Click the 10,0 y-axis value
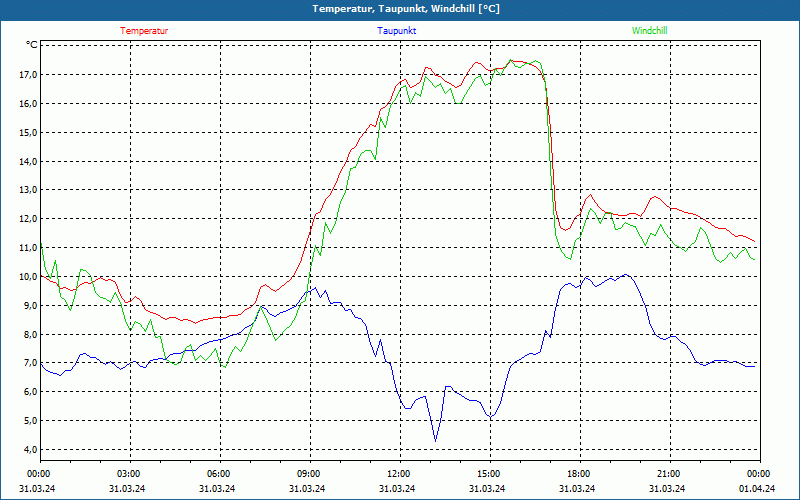This screenshot has width=800, height=500. click(x=29, y=277)
